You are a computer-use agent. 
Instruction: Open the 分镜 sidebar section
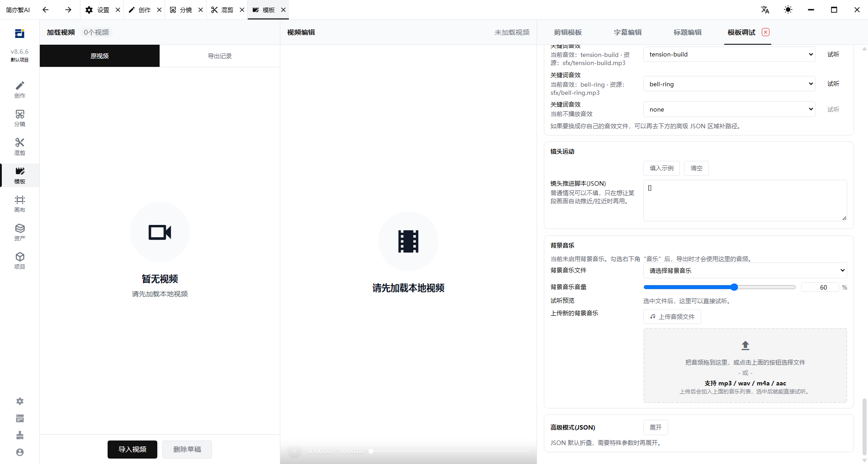pos(19,118)
